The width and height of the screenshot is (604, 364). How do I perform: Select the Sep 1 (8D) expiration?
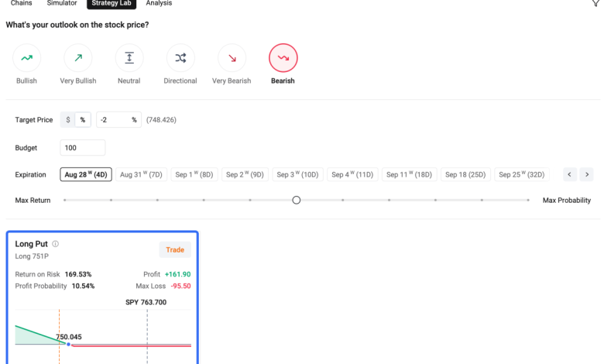(194, 174)
